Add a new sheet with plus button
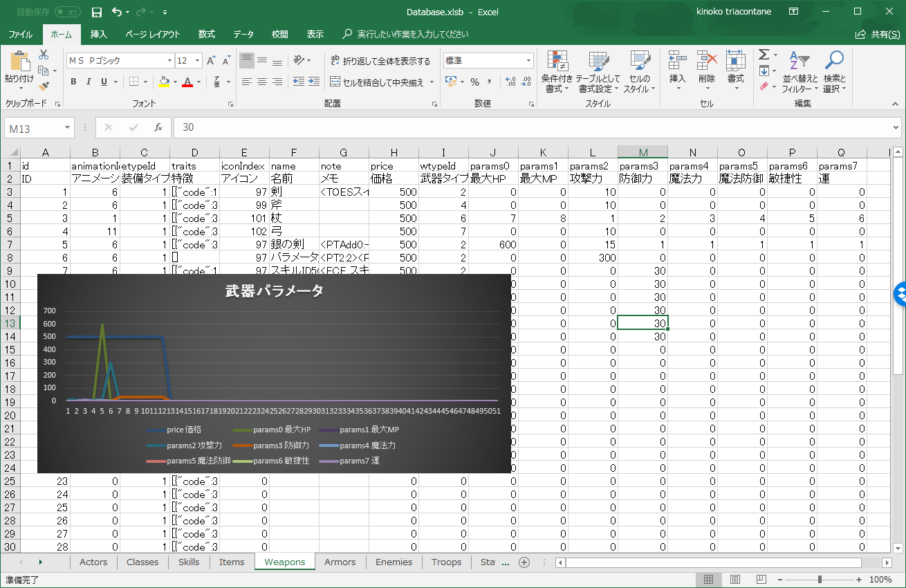Image resolution: width=906 pixels, height=588 pixels. [524, 562]
